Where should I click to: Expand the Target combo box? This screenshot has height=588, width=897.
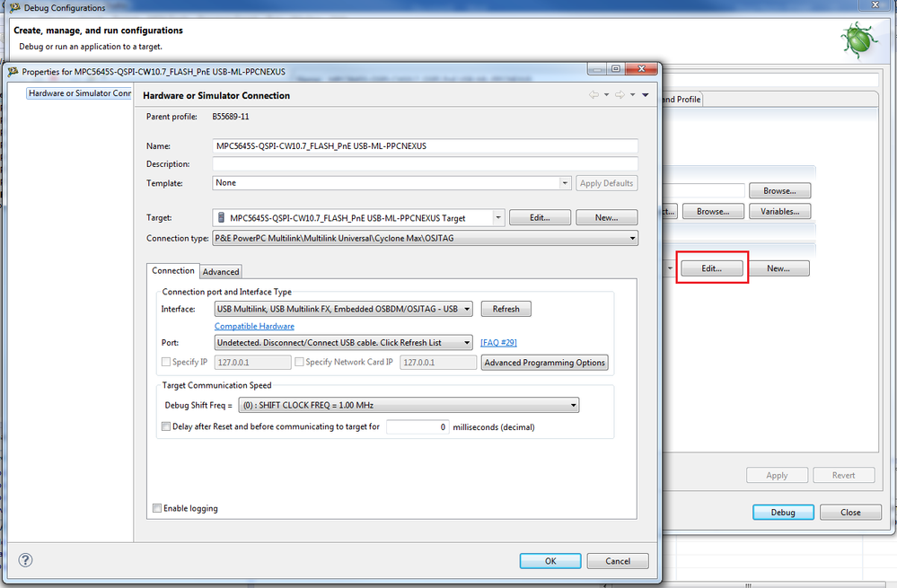coord(498,218)
